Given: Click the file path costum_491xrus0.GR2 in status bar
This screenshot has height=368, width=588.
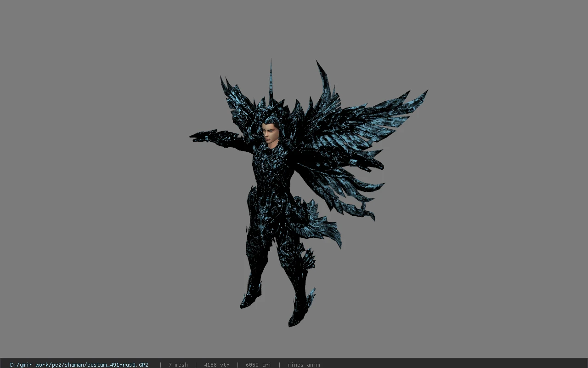Looking at the screenshot, I should coord(79,365).
